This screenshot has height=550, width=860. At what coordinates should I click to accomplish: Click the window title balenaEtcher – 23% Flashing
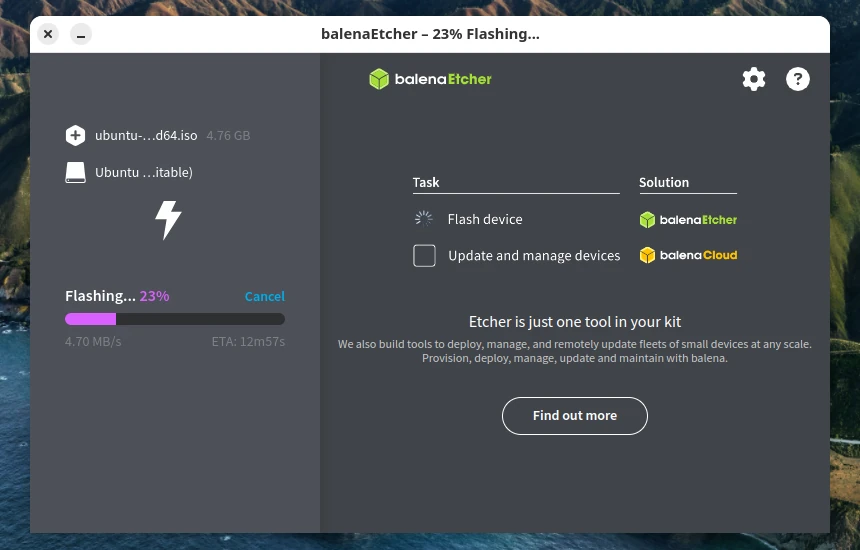point(430,34)
